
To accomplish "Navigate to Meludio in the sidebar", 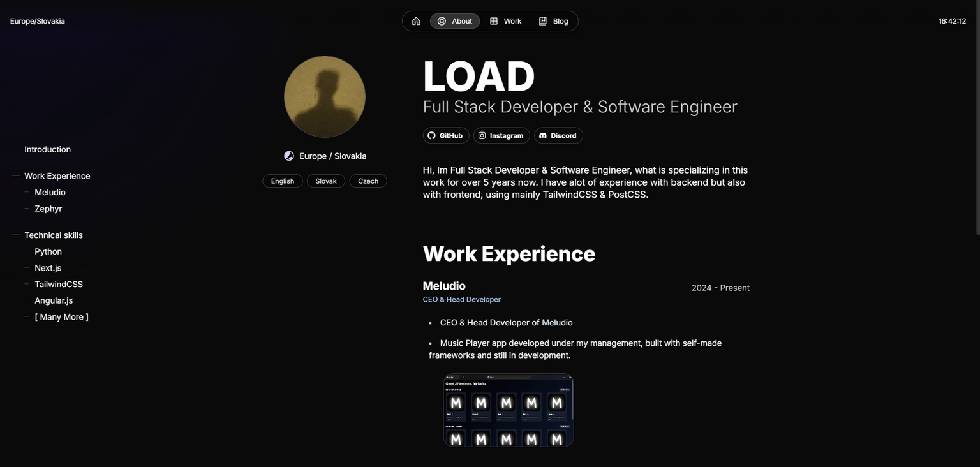I will pos(50,193).
